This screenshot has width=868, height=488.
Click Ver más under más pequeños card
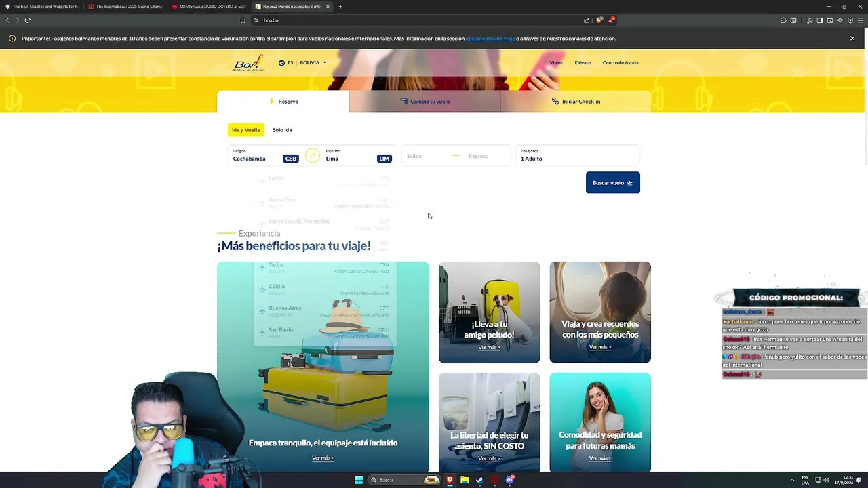600,347
